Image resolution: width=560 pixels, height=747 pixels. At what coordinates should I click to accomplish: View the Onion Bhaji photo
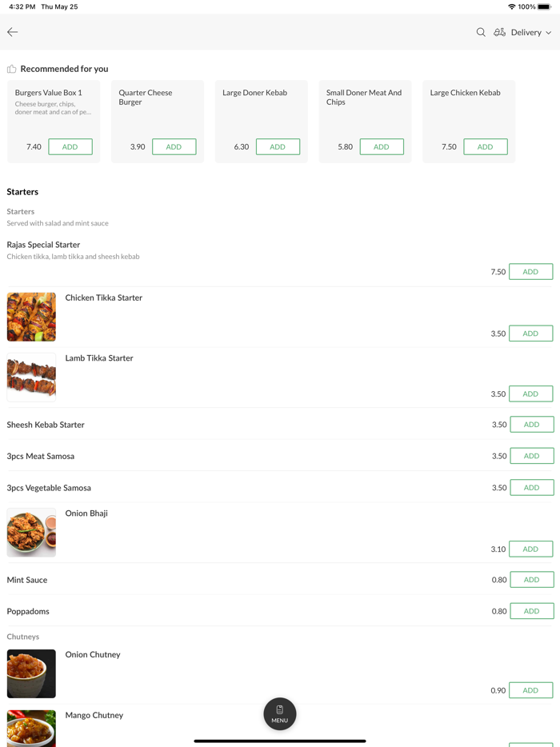(x=30, y=532)
